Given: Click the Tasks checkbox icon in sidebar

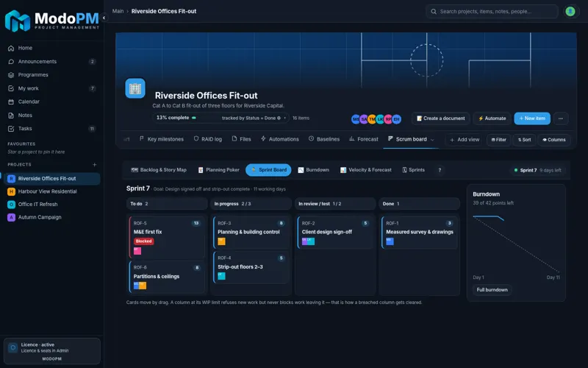Looking at the screenshot, I should pyautogui.click(x=11, y=129).
